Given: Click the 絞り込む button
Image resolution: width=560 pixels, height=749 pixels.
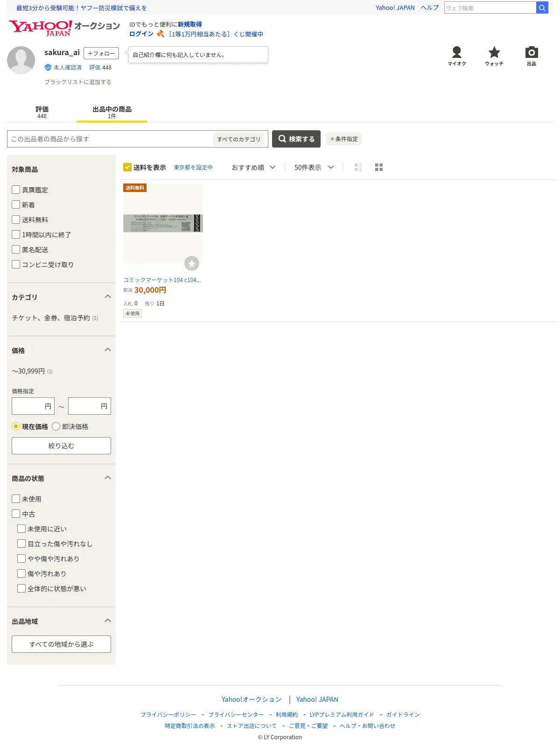Looking at the screenshot, I should (x=61, y=446).
